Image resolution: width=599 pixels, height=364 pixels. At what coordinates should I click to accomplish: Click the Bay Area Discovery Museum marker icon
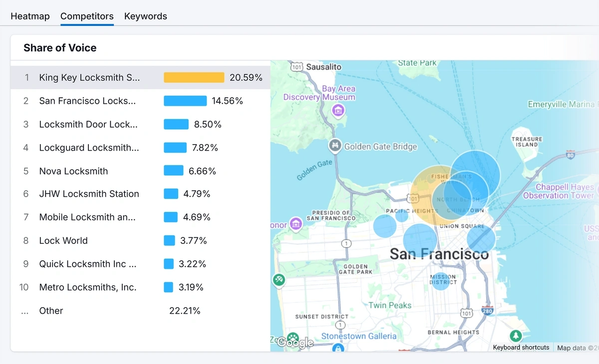coord(338,110)
